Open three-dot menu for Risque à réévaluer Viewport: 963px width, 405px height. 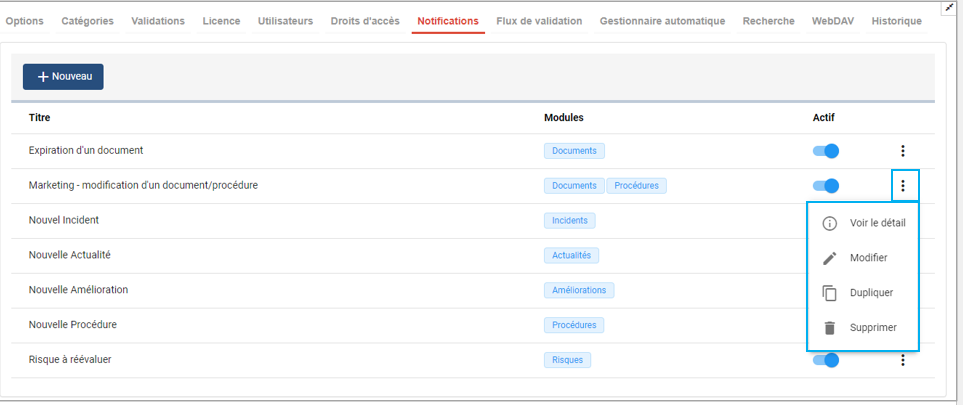(x=902, y=360)
